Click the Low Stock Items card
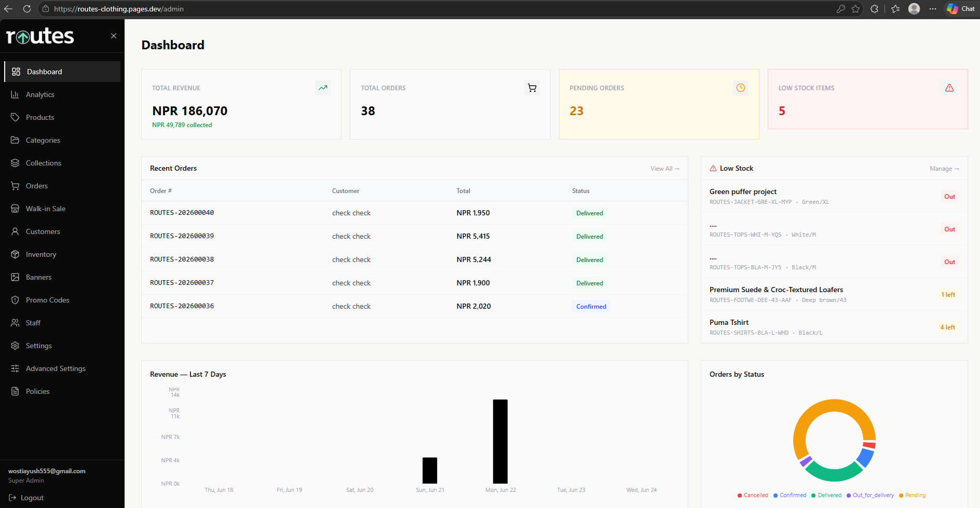The height and width of the screenshot is (508, 980). tap(867, 99)
